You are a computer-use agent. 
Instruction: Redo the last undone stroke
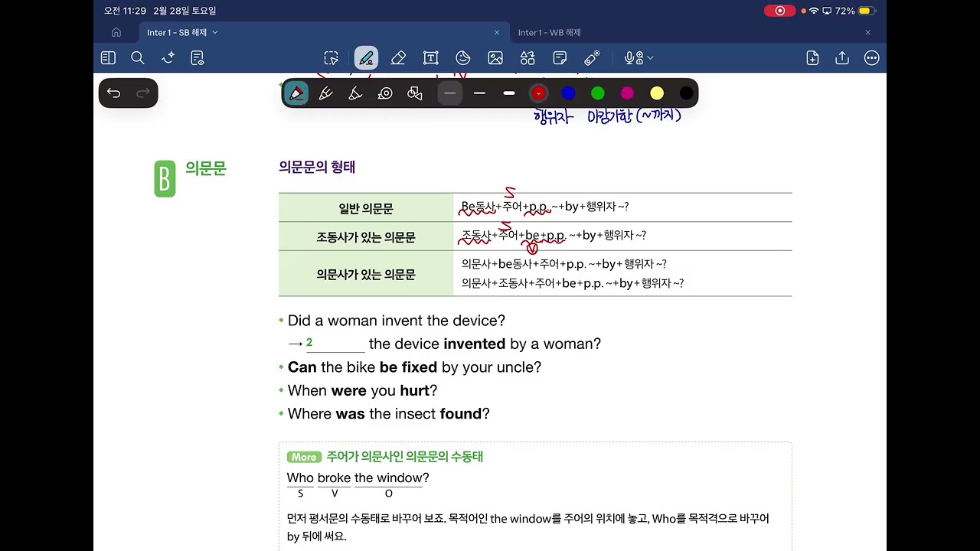pyautogui.click(x=142, y=93)
